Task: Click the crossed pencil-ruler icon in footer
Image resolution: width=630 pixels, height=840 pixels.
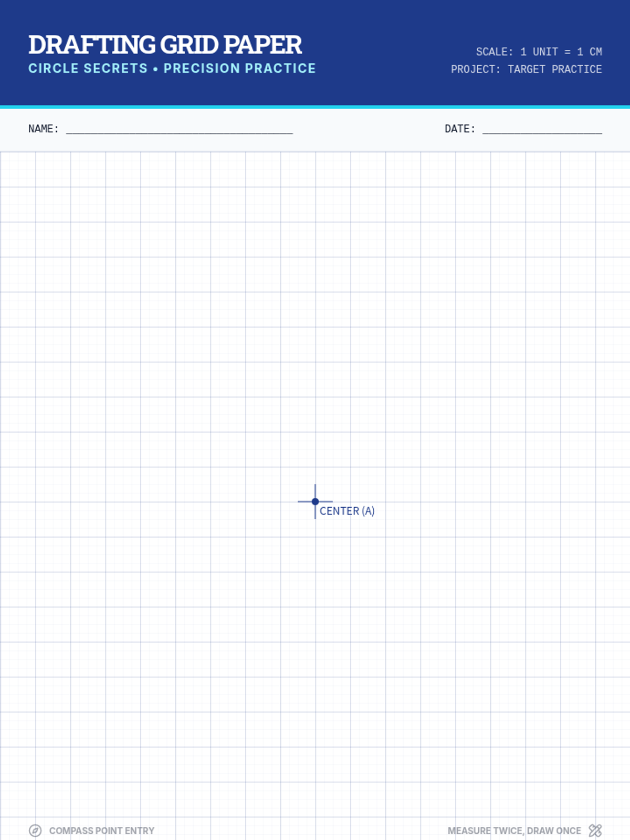Action: 595,831
